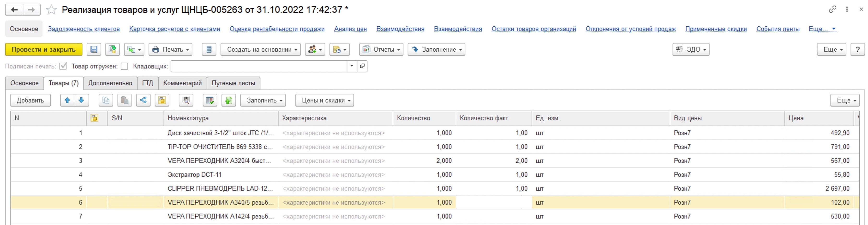
Task: Switch to the Комментарий tab
Action: pos(183,83)
